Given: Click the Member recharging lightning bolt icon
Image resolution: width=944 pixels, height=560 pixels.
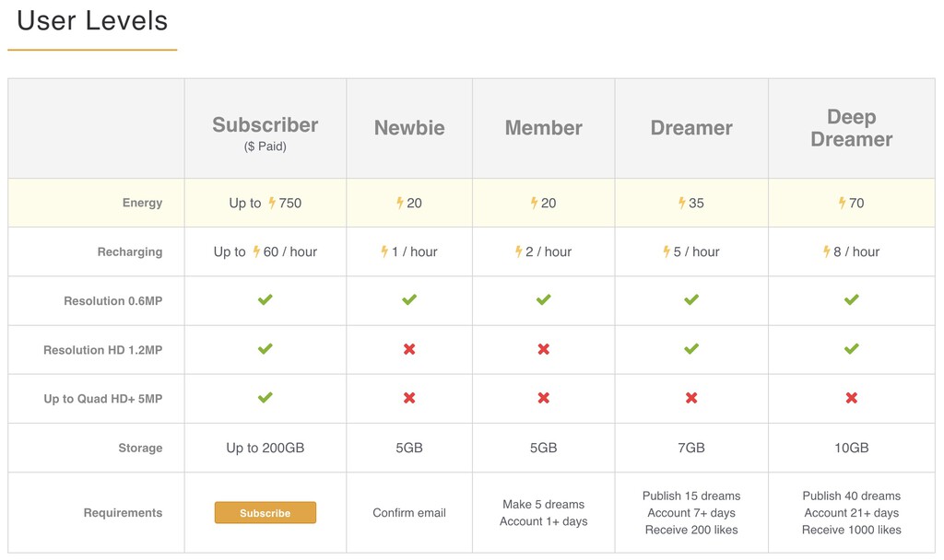Looking at the screenshot, I should click(x=519, y=251).
